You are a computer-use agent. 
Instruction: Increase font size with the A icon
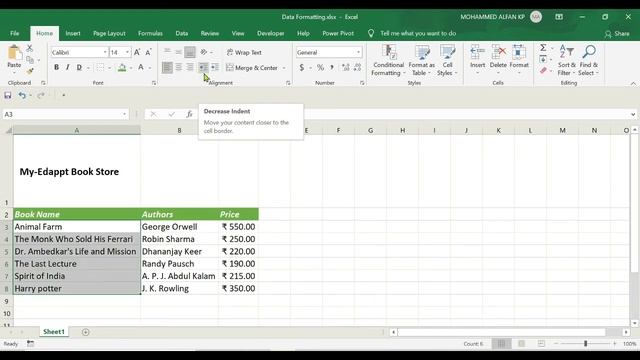tap(137, 52)
